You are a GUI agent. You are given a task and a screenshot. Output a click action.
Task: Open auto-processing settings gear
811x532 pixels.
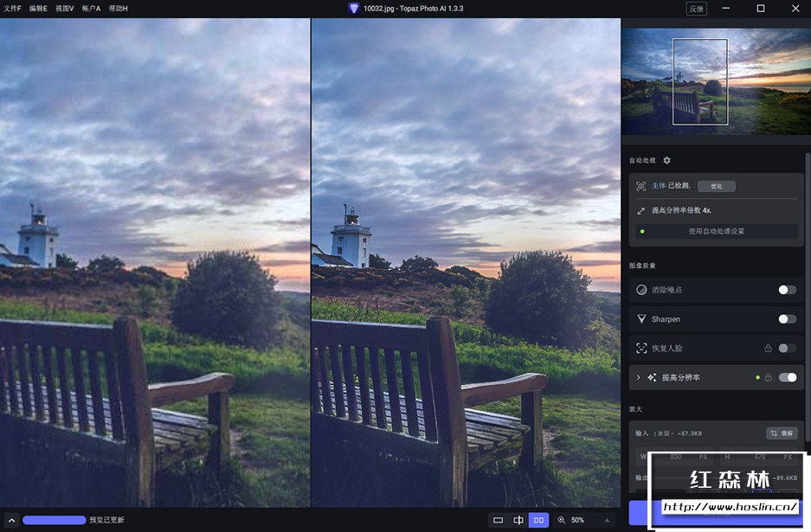coord(666,160)
